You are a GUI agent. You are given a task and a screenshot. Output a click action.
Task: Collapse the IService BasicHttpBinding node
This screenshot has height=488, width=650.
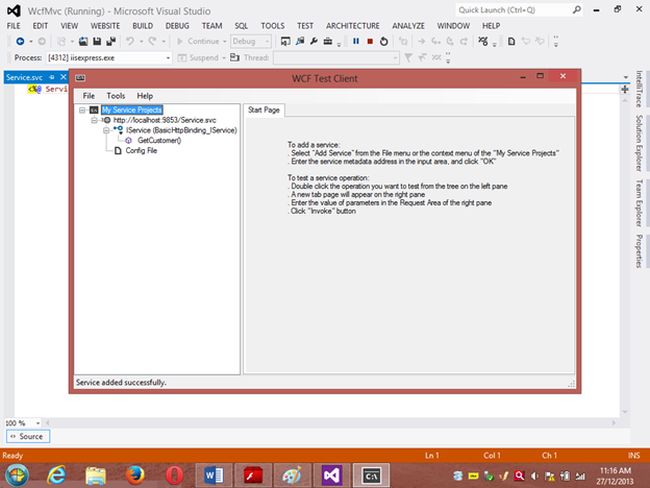click(x=106, y=130)
